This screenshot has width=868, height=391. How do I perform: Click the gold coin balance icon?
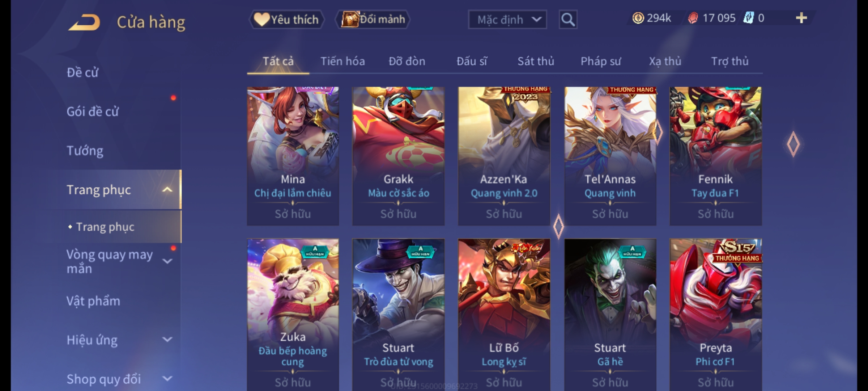click(638, 18)
